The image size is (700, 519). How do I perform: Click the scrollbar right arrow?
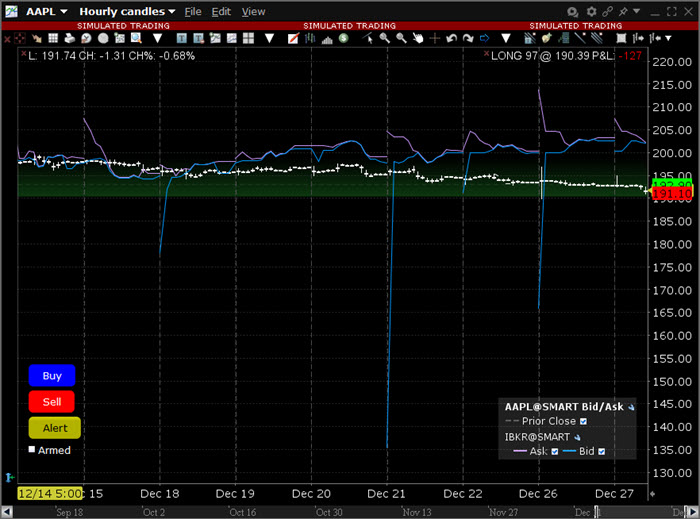693,512
